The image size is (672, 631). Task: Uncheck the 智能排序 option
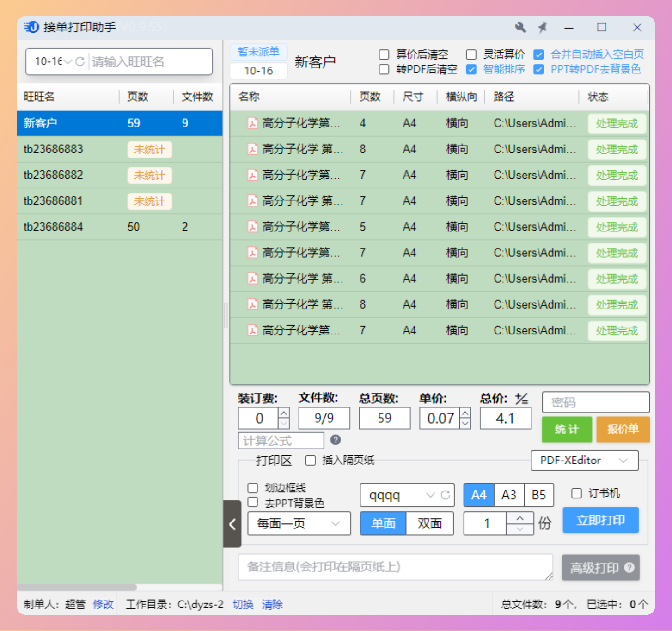pyautogui.click(x=471, y=69)
